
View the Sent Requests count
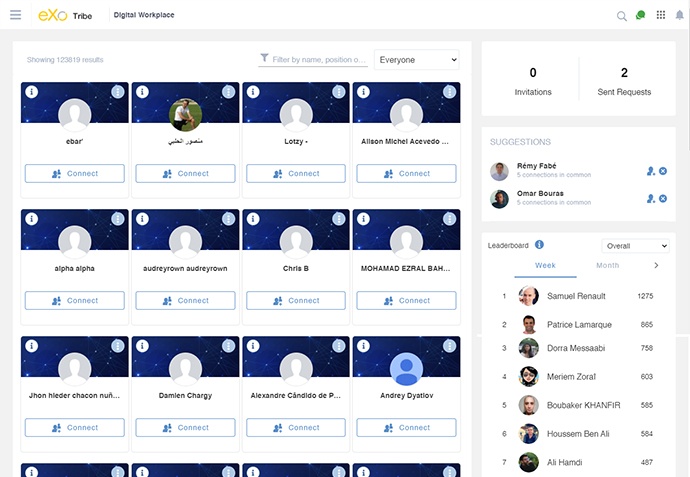coord(624,81)
